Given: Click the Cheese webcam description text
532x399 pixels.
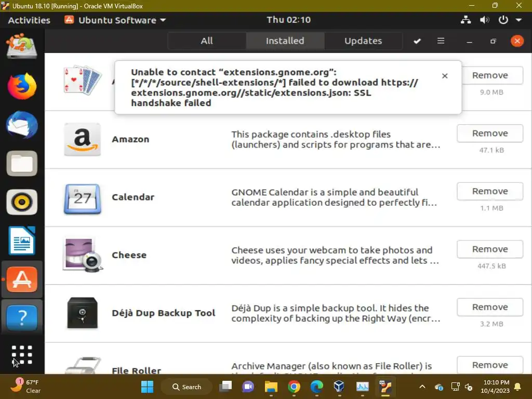Looking at the screenshot, I should (335, 255).
